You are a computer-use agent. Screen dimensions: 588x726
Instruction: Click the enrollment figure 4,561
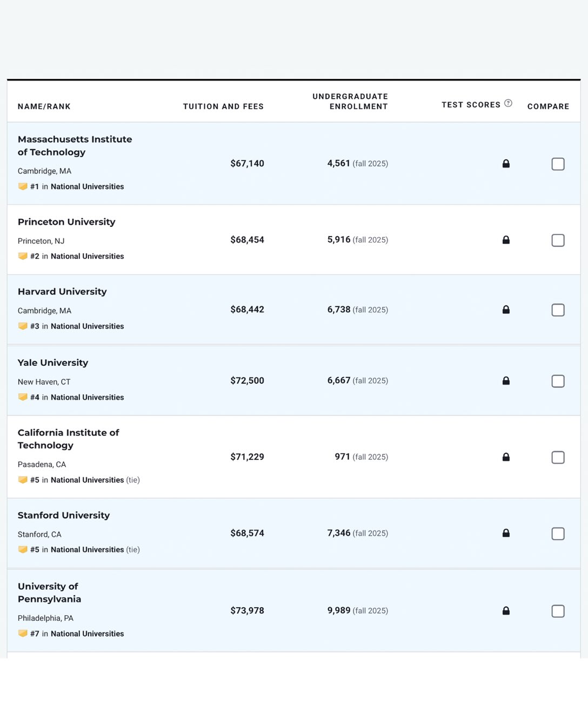[339, 164]
